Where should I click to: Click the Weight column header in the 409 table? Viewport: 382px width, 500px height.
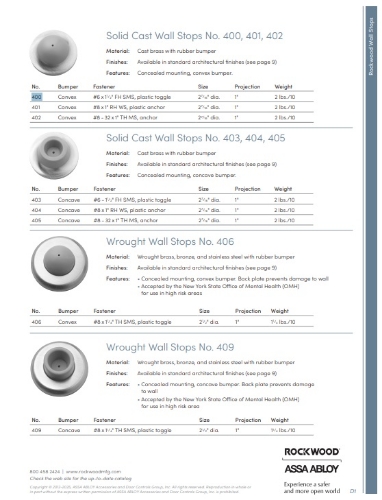[x=280, y=420]
